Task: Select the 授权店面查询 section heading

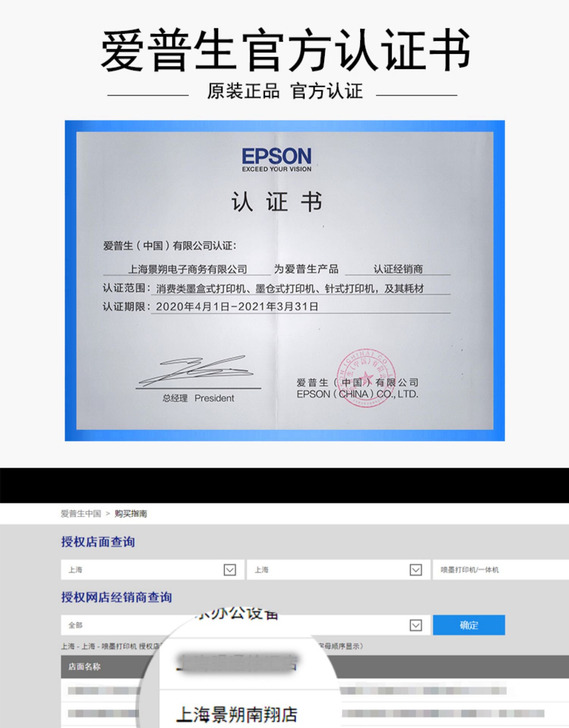Action: 98,542
